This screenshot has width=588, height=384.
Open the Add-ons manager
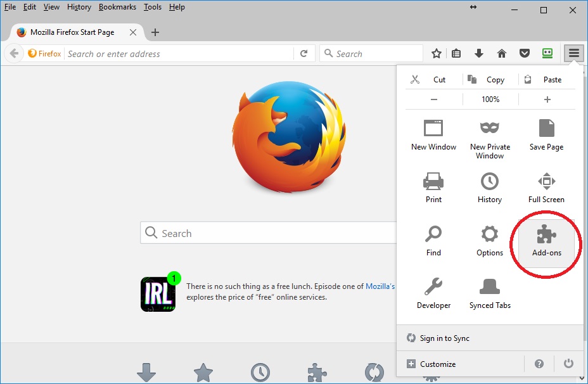coord(545,241)
